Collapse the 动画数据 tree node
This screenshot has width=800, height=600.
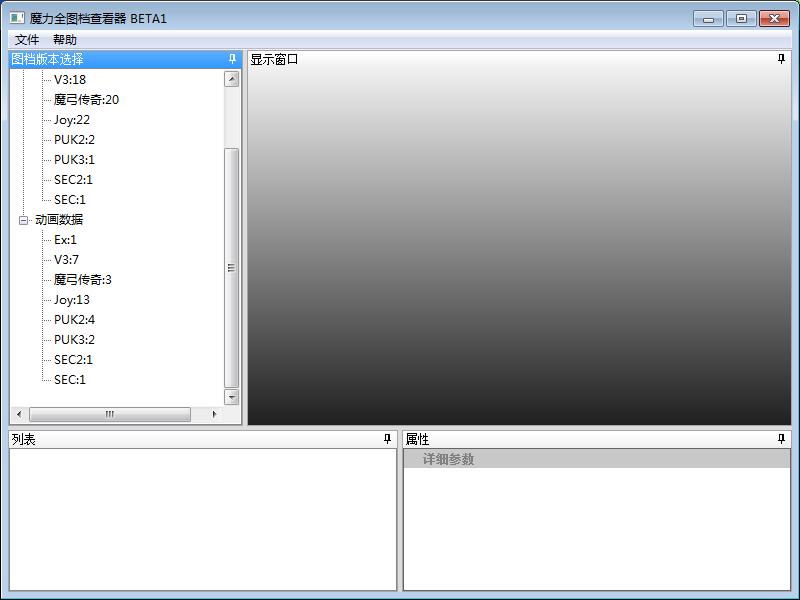coord(24,220)
